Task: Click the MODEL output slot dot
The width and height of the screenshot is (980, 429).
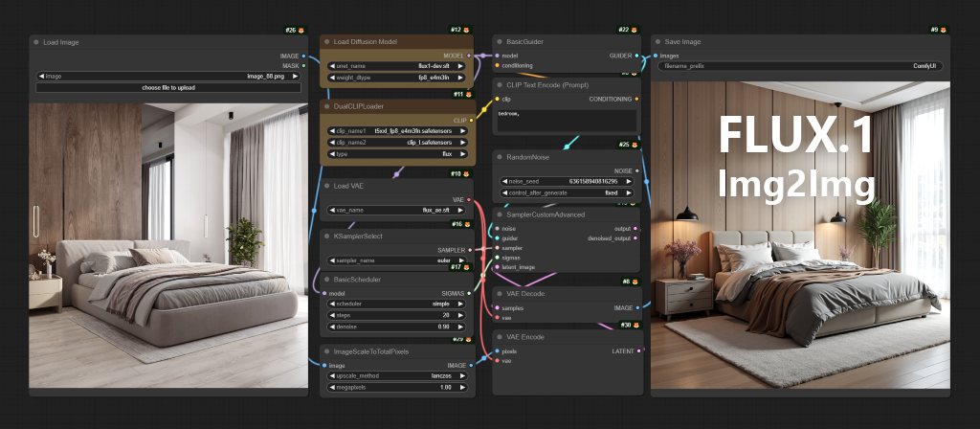Action: click(468, 56)
